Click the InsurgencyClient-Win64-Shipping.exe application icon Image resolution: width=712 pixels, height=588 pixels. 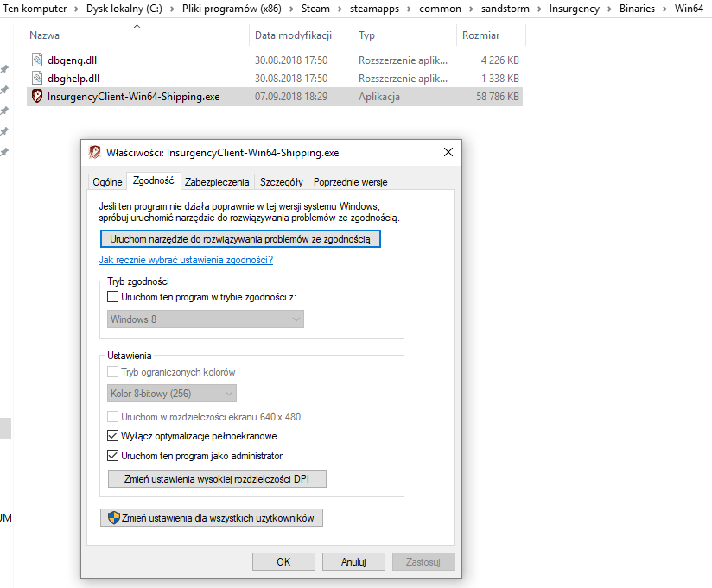(37, 97)
